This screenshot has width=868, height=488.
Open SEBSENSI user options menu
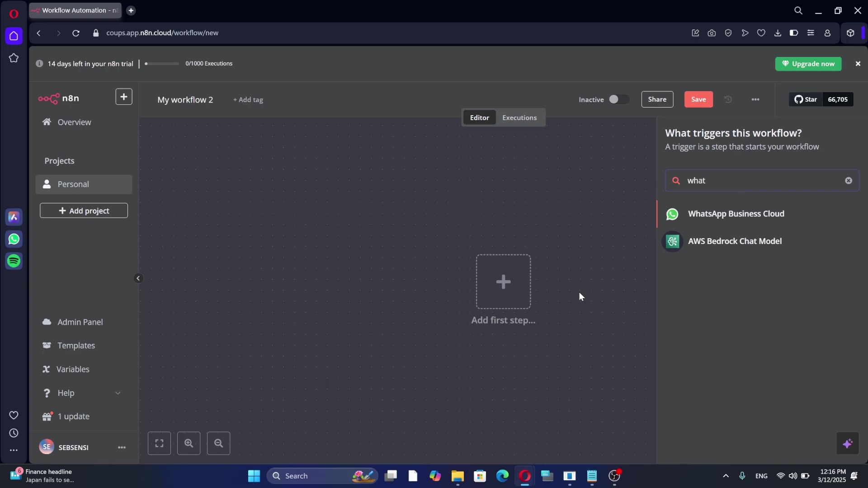(x=122, y=448)
